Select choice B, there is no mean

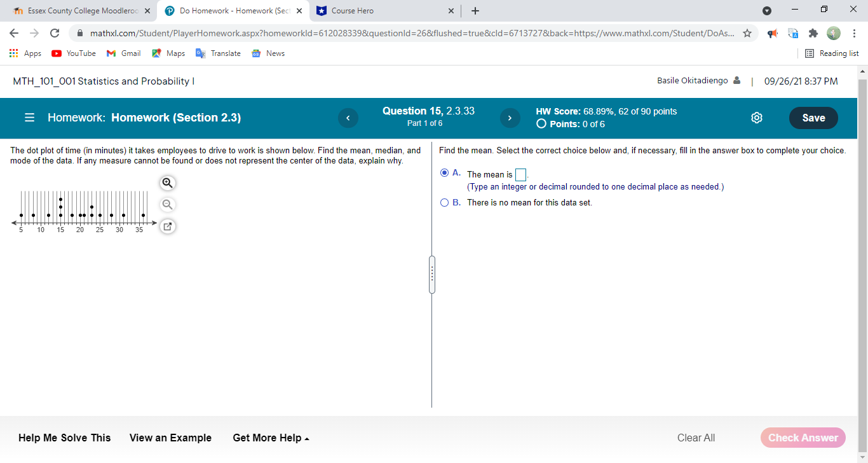pos(444,202)
